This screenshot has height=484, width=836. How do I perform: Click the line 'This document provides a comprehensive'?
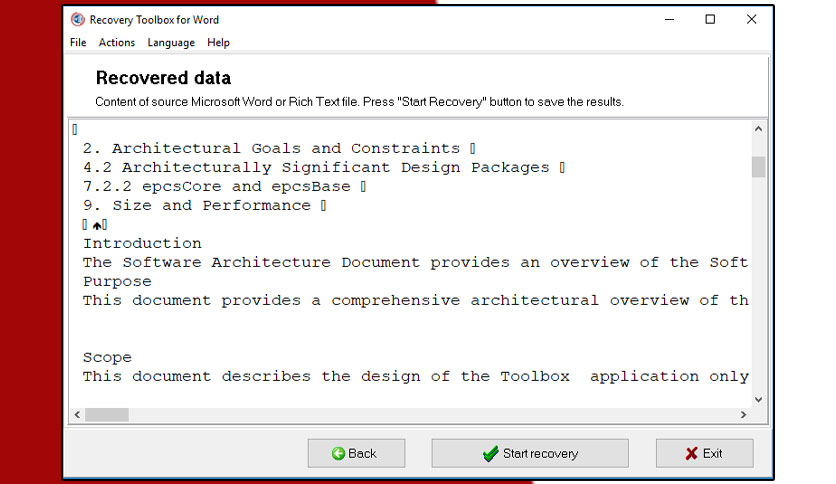tap(415, 301)
